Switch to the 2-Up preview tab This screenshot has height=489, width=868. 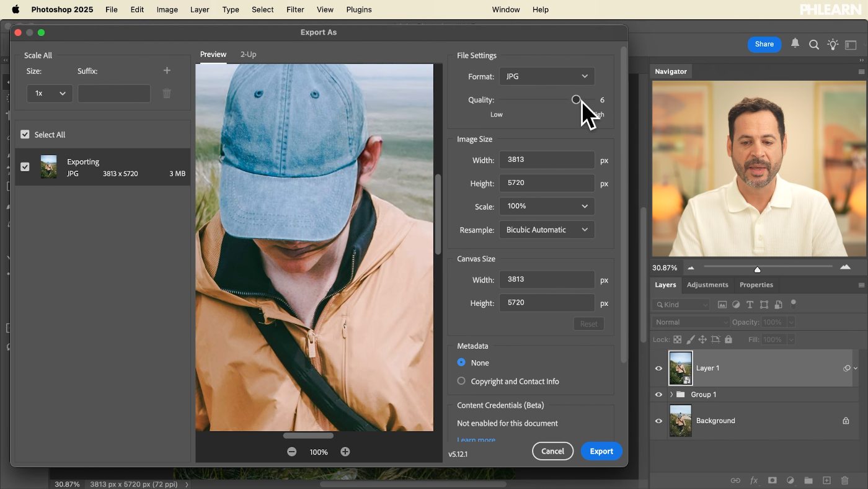(248, 54)
